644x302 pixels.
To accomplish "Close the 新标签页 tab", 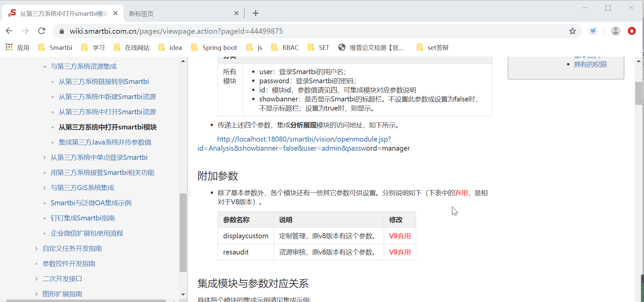I will (x=236, y=13).
